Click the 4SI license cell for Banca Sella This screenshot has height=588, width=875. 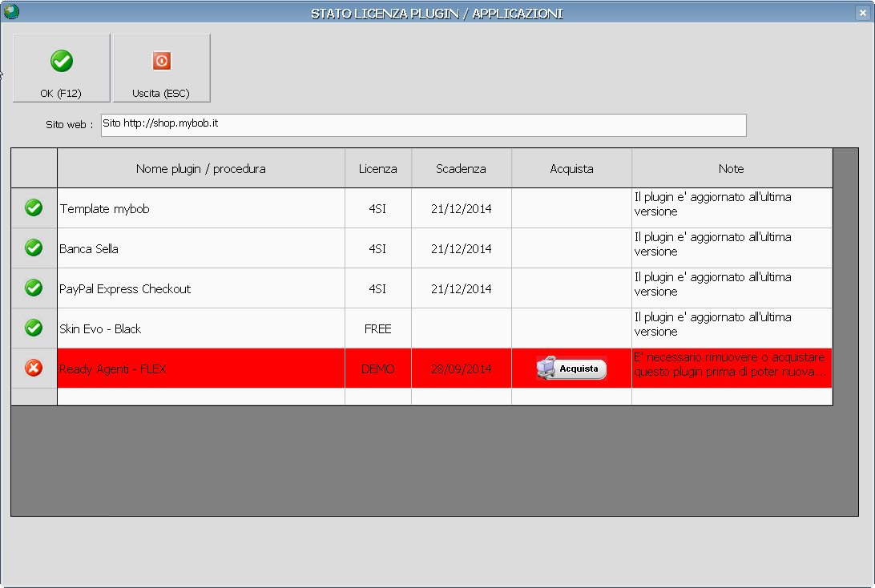pos(377,249)
